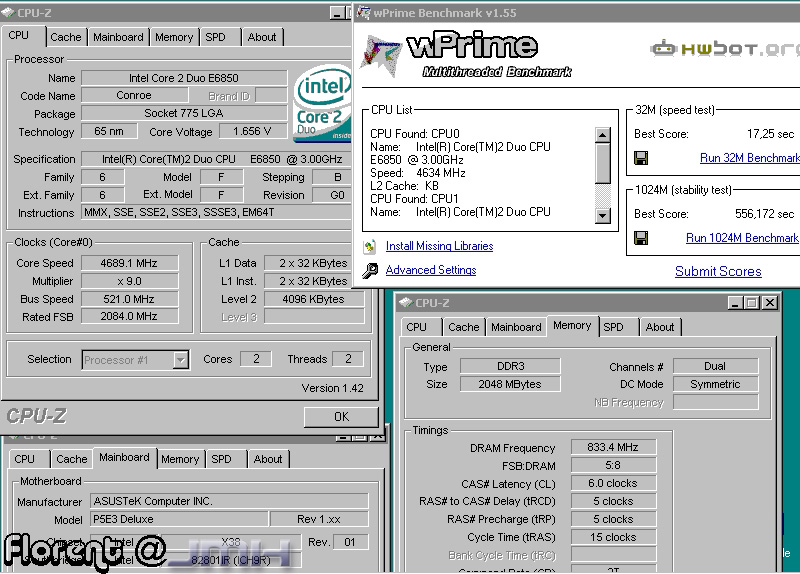
Task: Click the wPrime Benchmark title bar icon
Action: [363, 12]
